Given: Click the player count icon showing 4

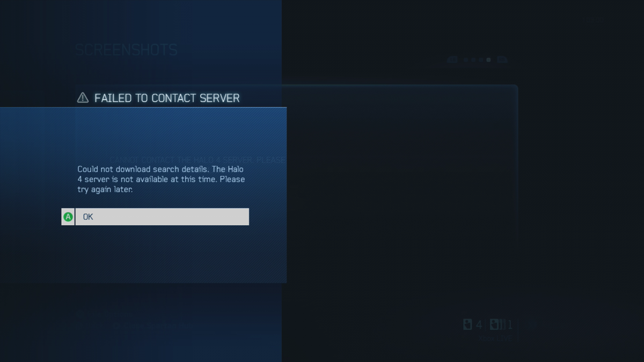Looking at the screenshot, I should click(467, 324).
